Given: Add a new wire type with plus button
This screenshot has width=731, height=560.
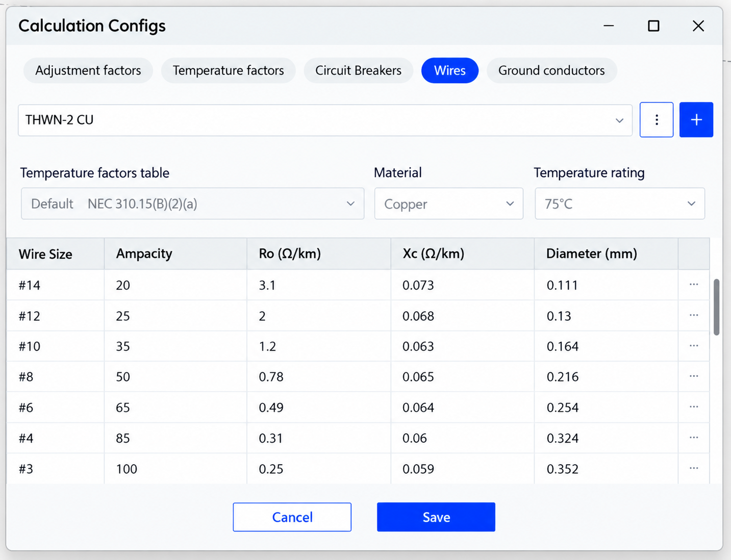Looking at the screenshot, I should 696,120.
